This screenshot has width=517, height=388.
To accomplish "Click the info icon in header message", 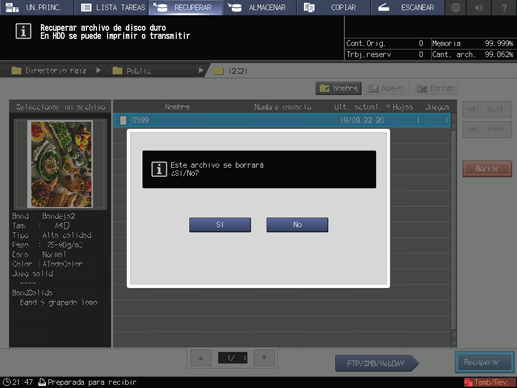I will (x=23, y=32).
